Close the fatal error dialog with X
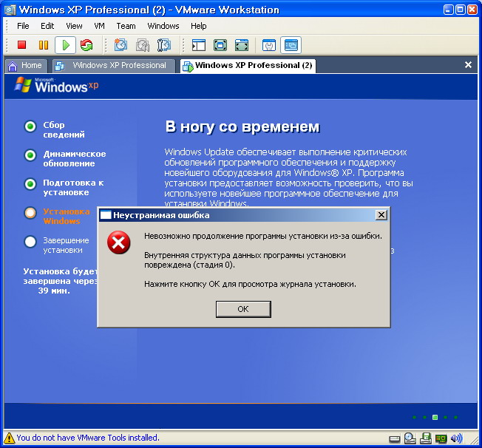The image size is (482, 448). (381, 215)
